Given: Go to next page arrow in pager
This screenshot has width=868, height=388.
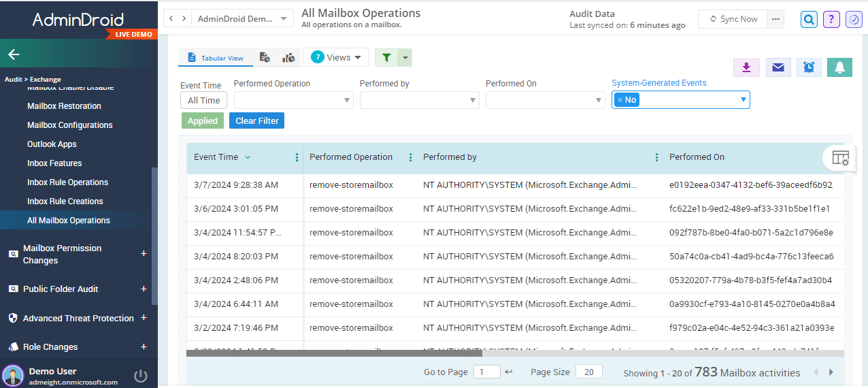Looking at the screenshot, I should (831, 372).
